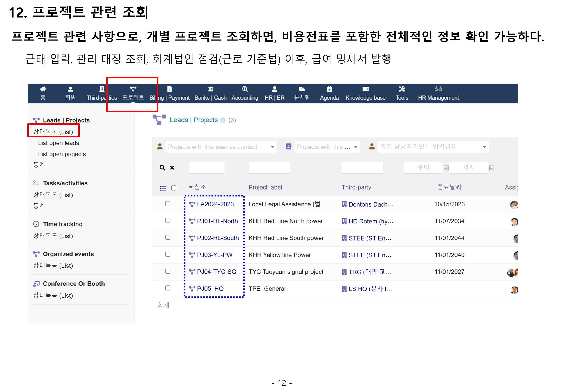The image size is (561, 392).
Task: Click the Project label filter input field
Action: coord(269,168)
